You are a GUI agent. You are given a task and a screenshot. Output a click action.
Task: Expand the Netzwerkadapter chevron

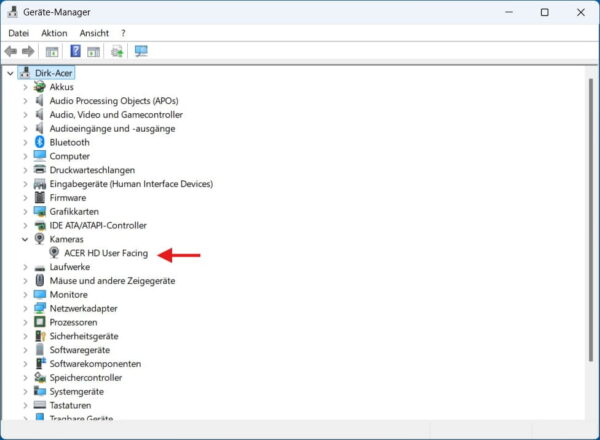(25, 308)
